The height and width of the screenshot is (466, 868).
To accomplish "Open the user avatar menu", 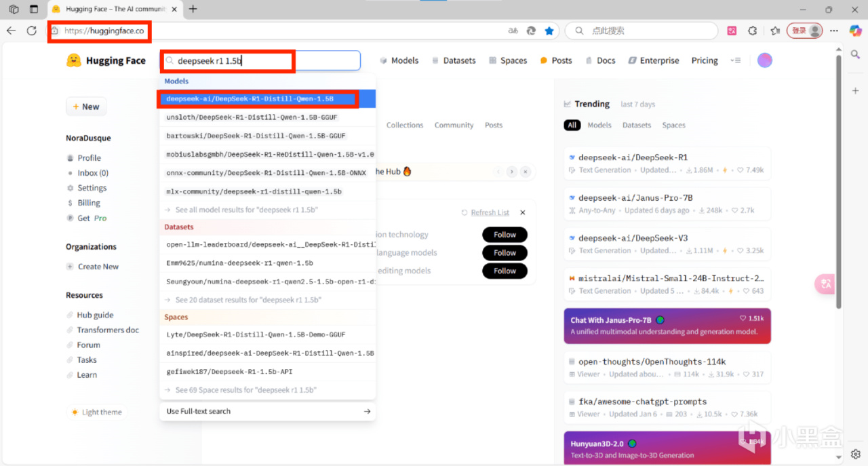I will (x=765, y=60).
